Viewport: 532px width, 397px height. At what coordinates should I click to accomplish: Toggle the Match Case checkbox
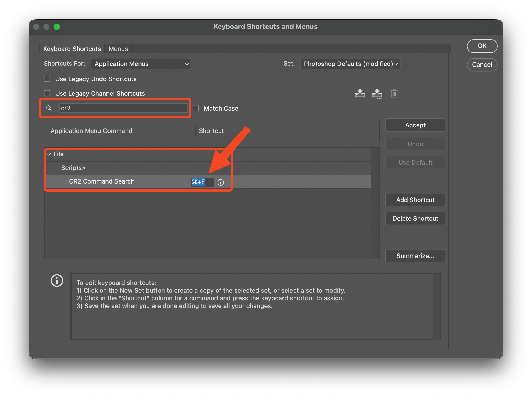[196, 108]
